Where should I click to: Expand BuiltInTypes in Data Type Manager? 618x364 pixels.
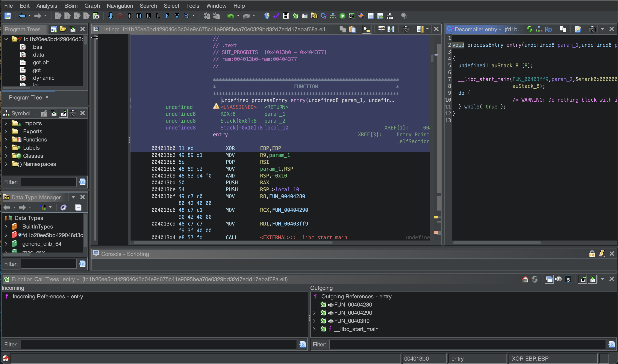click(x=6, y=227)
